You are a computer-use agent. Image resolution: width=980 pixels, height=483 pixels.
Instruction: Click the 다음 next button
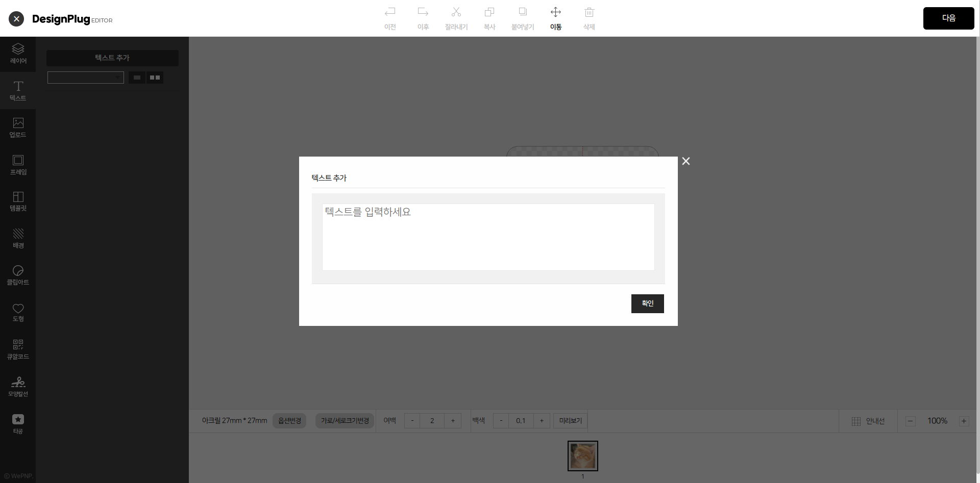pyautogui.click(x=948, y=18)
